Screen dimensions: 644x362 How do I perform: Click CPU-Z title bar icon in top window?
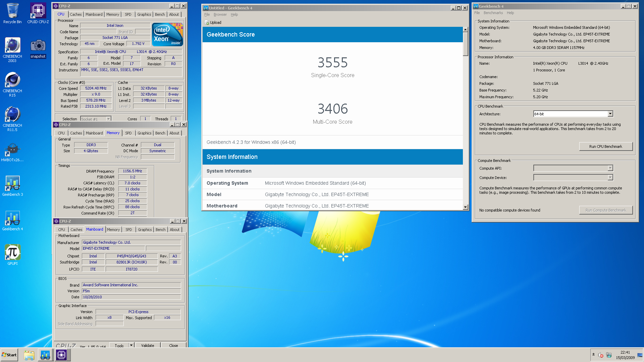point(56,6)
